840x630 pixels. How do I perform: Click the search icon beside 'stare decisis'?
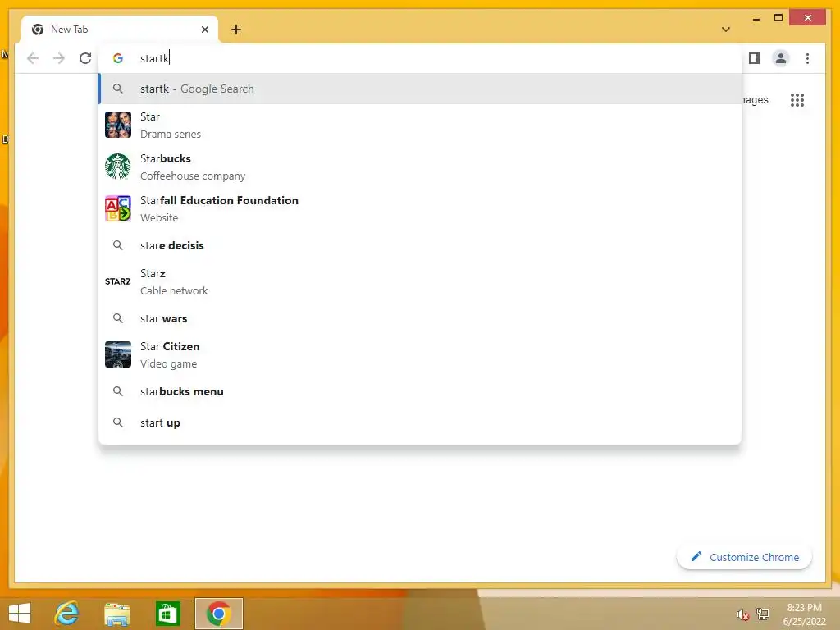tap(118, 245)
